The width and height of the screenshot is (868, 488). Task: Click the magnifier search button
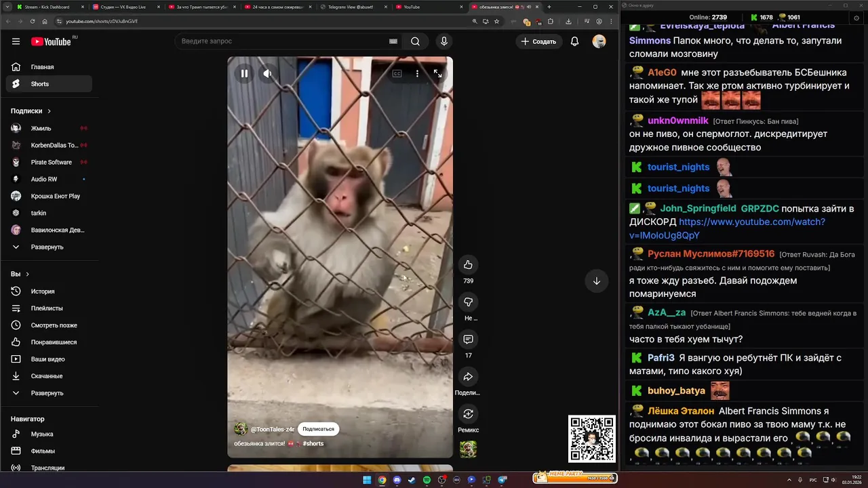click(415, 41)
